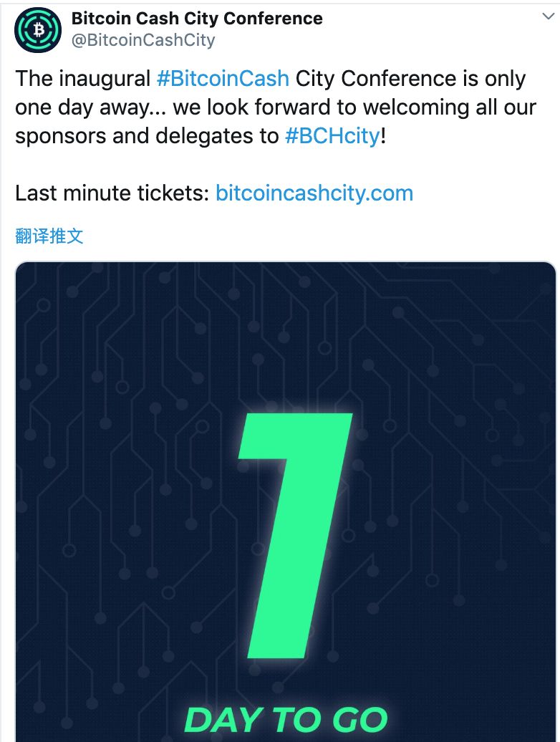Click the word 'inaugural' in the tweet

tap(105, 79)
